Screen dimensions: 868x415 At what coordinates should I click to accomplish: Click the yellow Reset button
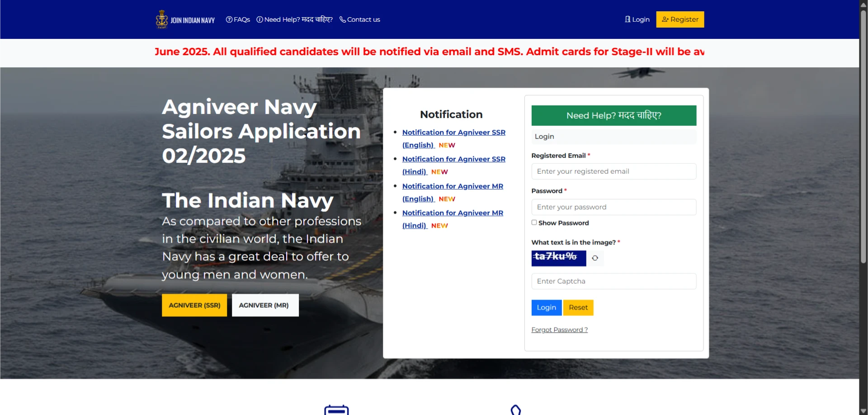[x=578, y=308]
